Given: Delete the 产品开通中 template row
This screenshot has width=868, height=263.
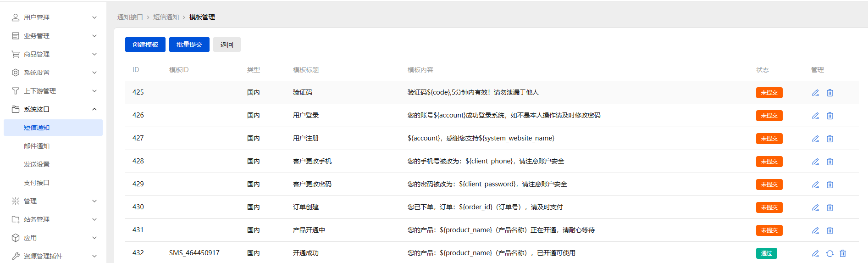Looking at the screenshot, I should [830, 230].
